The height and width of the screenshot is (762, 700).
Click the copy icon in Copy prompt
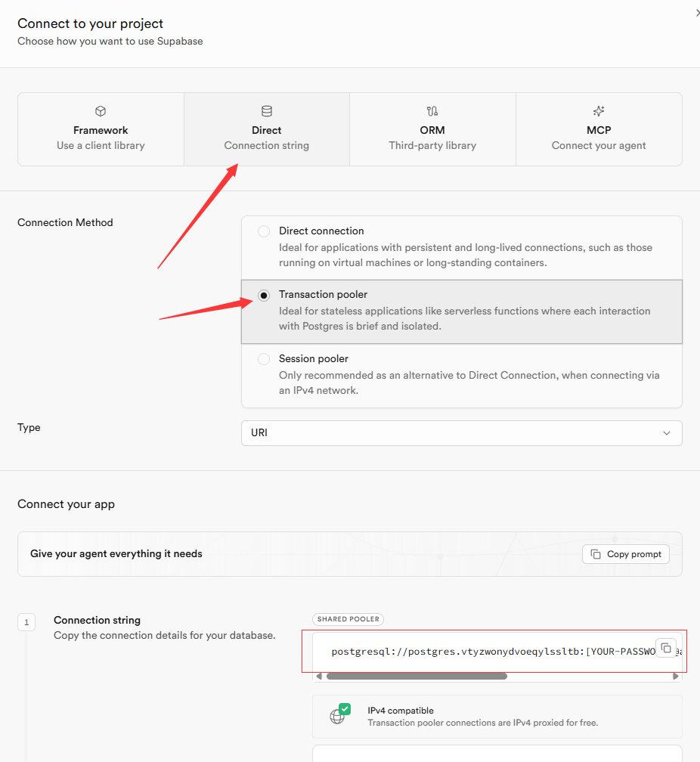[x=596, y=554]
